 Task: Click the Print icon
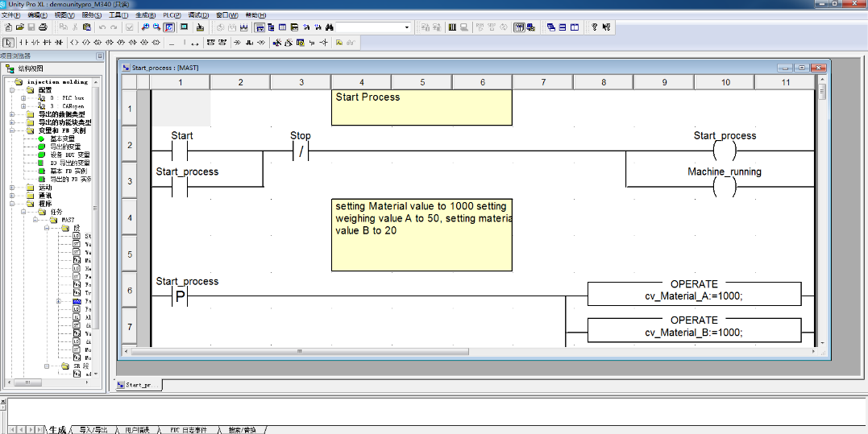(x=44, y=27)
